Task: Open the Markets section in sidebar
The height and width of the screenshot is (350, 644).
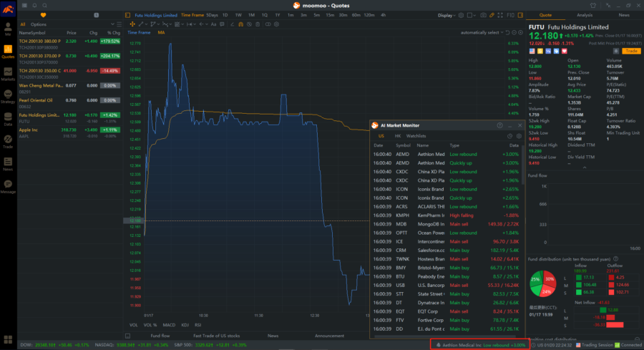Action: [8, 74]
